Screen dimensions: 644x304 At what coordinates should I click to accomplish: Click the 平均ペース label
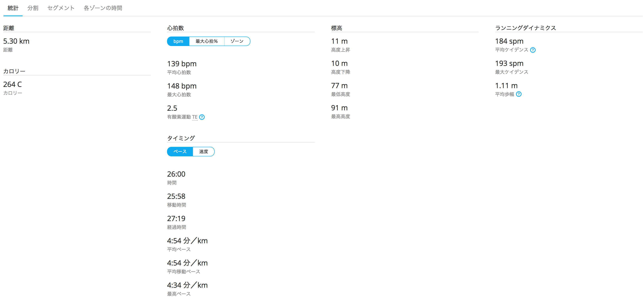(179, 249)
